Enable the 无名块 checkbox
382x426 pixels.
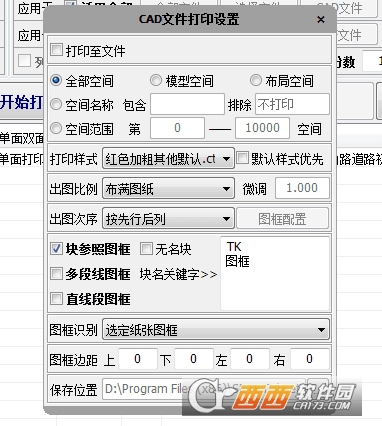(146, 249)
